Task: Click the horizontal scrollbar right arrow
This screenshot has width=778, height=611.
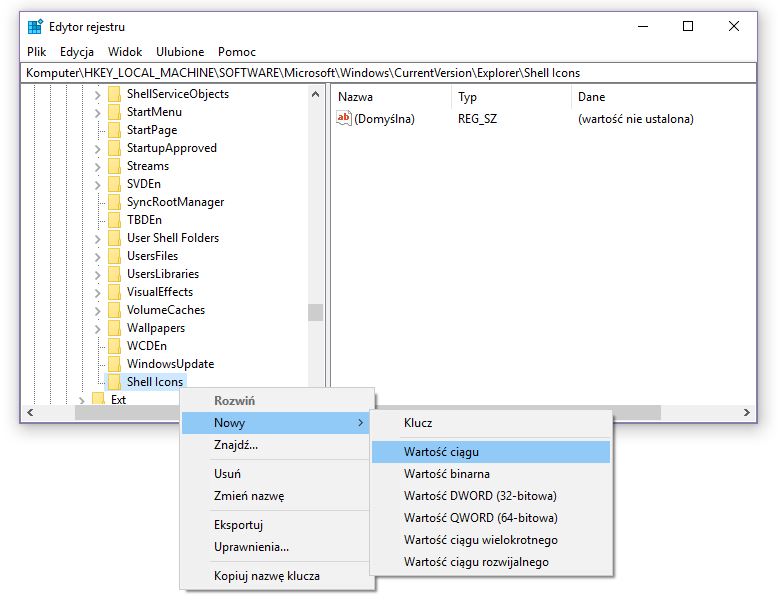Action: [x=747, y=412]
